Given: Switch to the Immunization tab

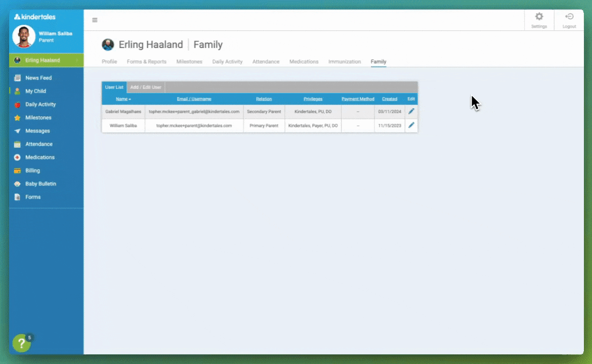Looking at the screenshot, I should point(345,62).
